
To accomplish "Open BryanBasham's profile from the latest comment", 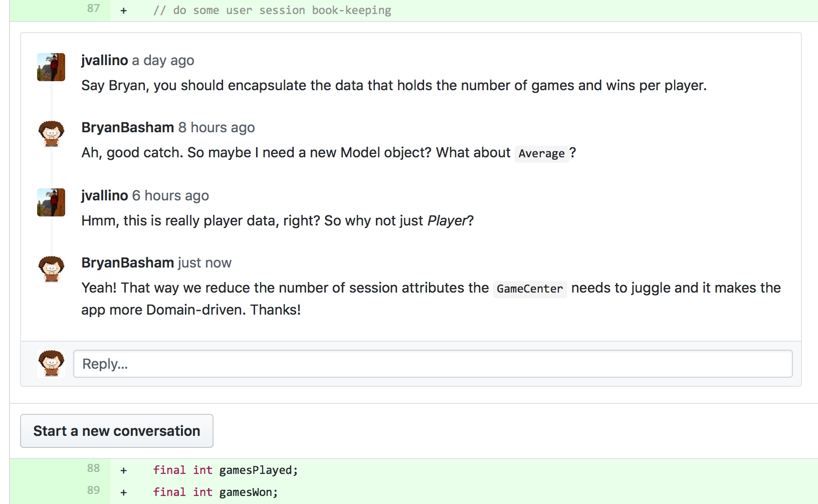I will pyautogui.click(x=127, y=262).
